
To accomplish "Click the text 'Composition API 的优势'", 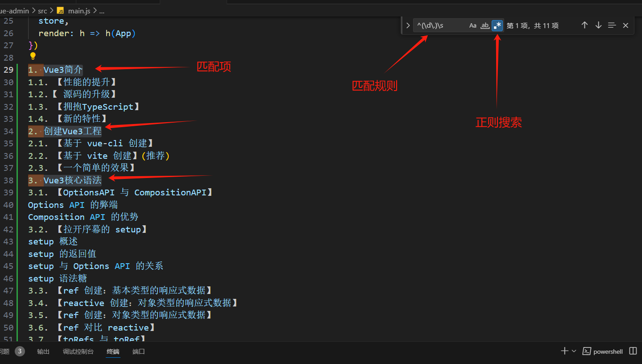I will [x=83, y=217].
